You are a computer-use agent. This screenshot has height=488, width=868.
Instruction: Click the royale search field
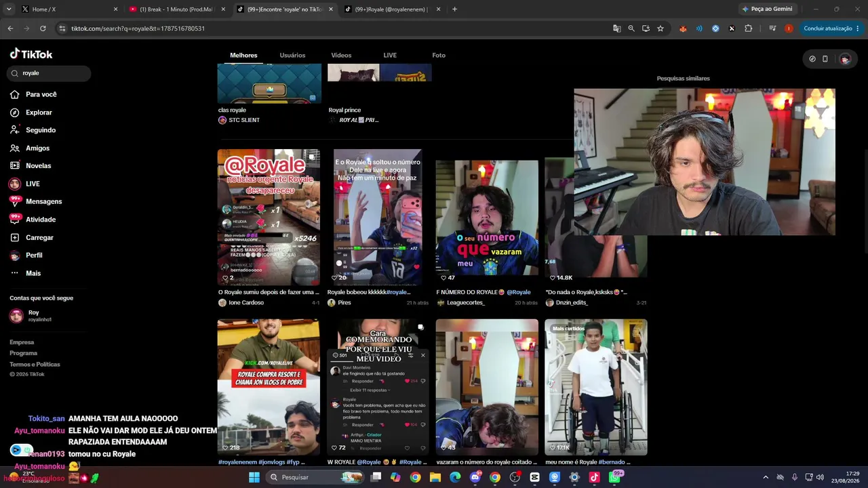(x=49, y=73)
